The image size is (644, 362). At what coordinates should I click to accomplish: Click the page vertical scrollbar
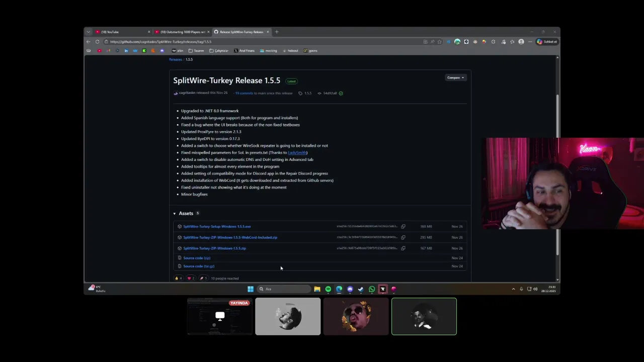tap(557, 174)
